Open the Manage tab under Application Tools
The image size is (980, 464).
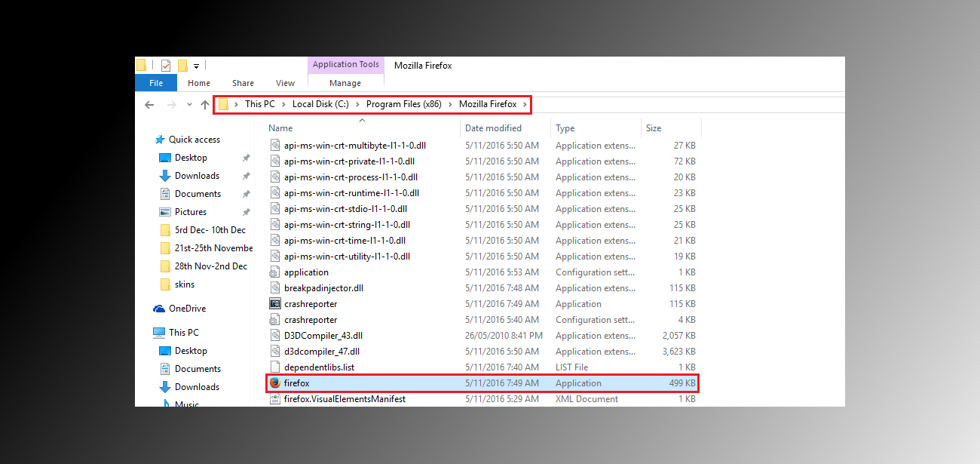coord(345,83)
